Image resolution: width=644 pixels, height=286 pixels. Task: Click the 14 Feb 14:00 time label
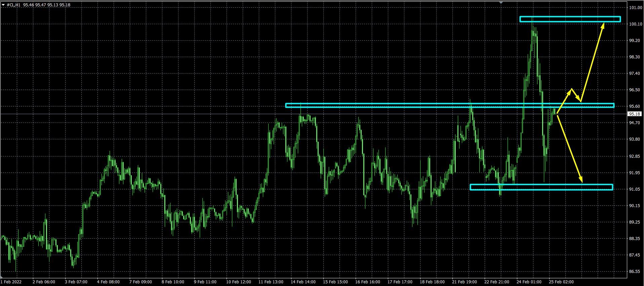tap(303, 282)
